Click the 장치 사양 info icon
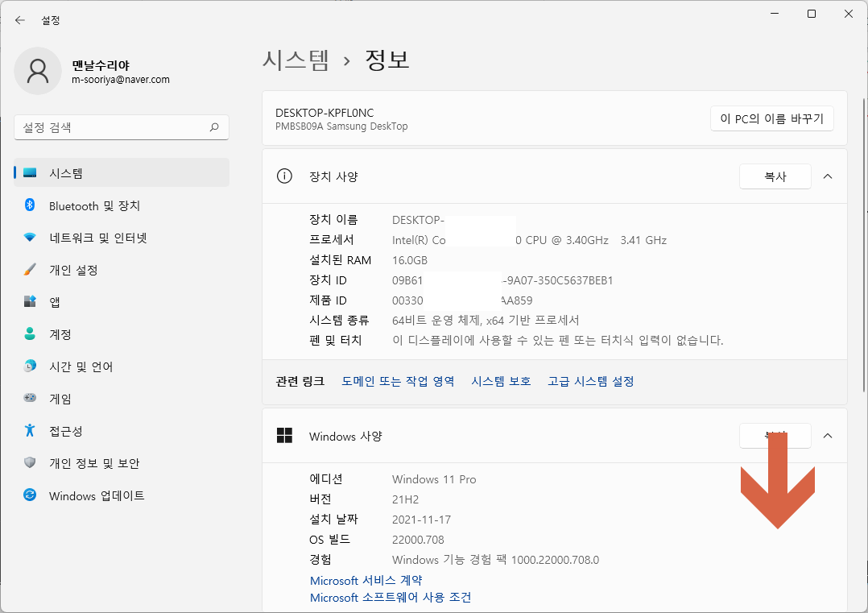Screen dimensions: 868x613 284,176
